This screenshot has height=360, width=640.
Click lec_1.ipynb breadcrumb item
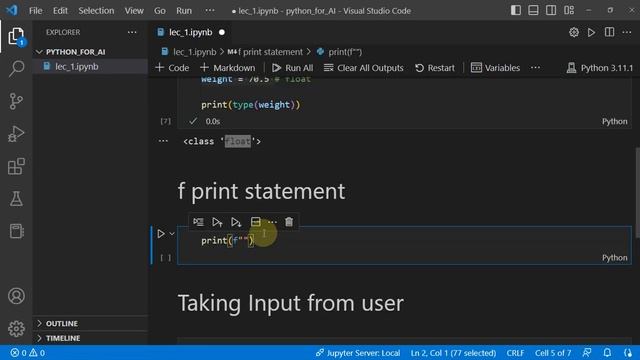coord(189,52)
